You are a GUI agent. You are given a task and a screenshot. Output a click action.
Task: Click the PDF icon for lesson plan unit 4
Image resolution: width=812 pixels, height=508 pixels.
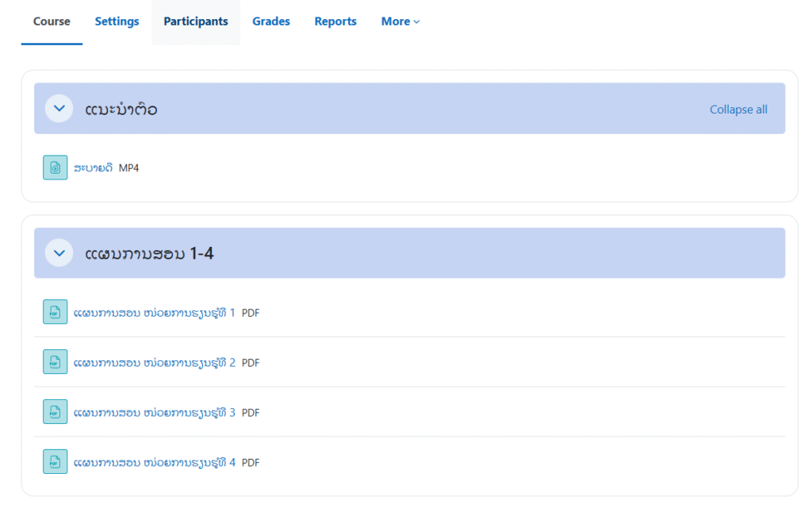(55, 462)
